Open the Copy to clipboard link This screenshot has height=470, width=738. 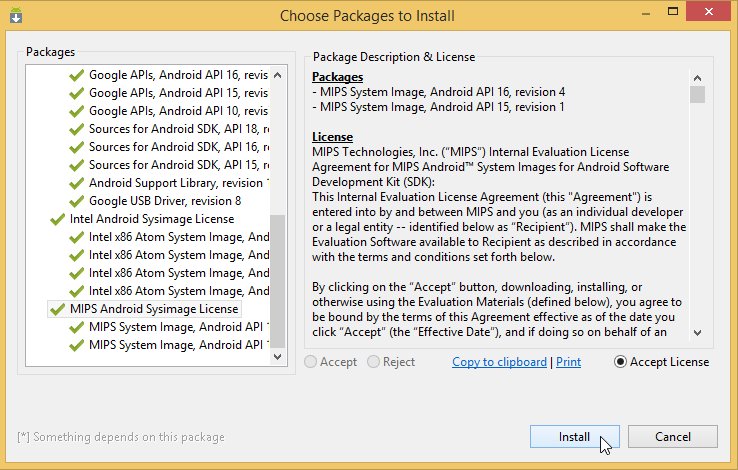tap(499, 362)
